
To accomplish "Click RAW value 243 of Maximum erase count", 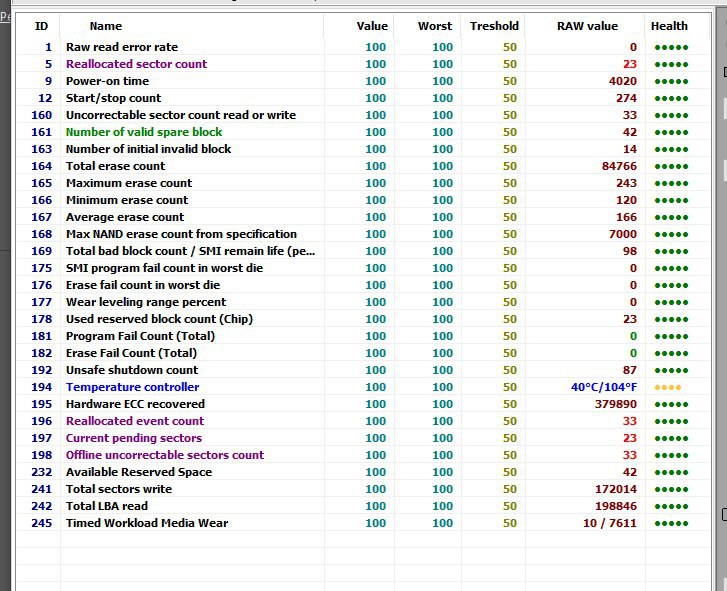I will pyautogui.click(x=626, y=183).
